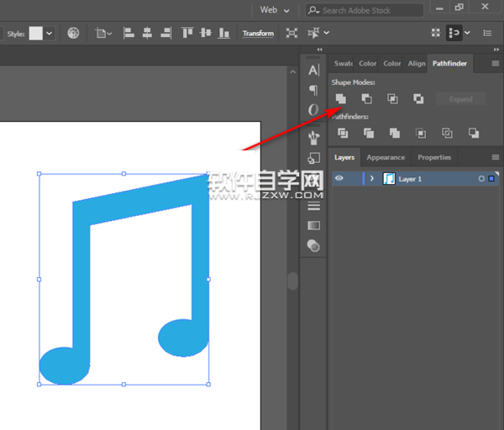
Task: Open the Web workspace dropdown
Action: coord(275,10)
